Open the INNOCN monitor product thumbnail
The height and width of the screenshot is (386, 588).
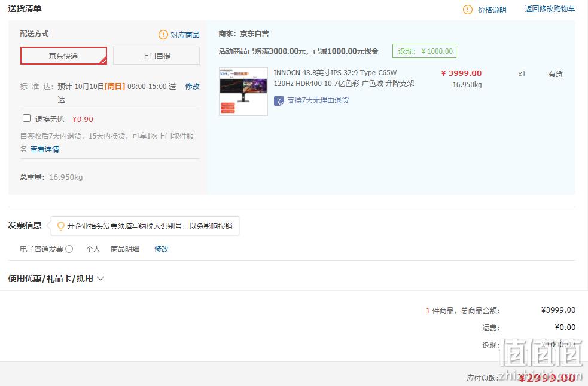coord(243,91)
